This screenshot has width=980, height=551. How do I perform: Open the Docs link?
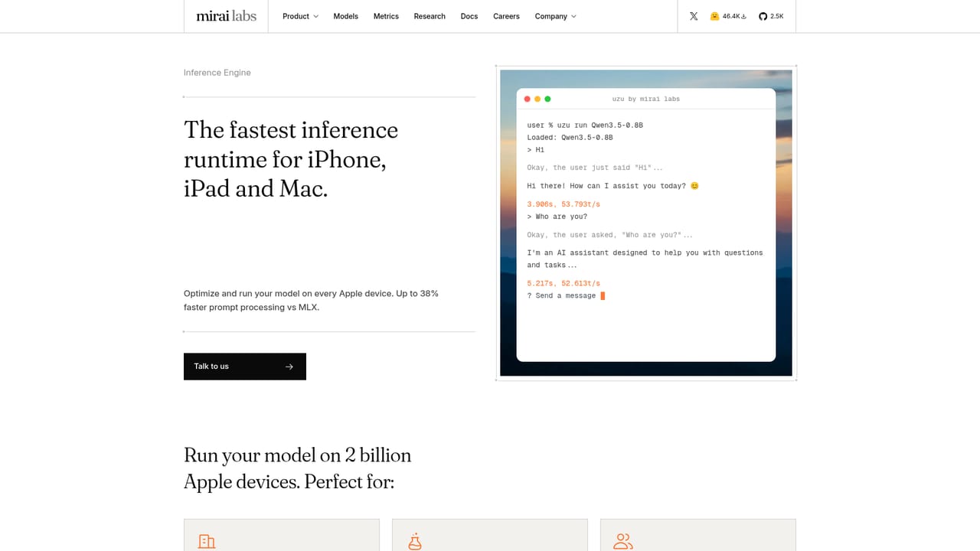(x=469, y=16)
